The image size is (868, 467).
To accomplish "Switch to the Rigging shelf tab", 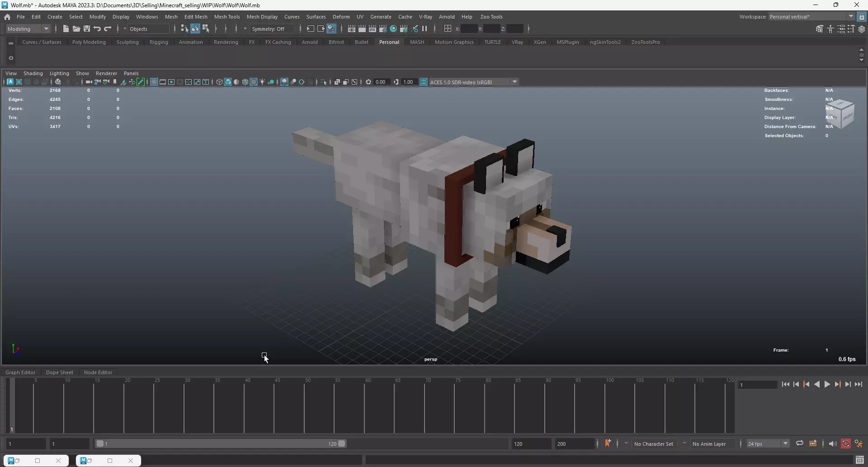I will coord(159,42).
